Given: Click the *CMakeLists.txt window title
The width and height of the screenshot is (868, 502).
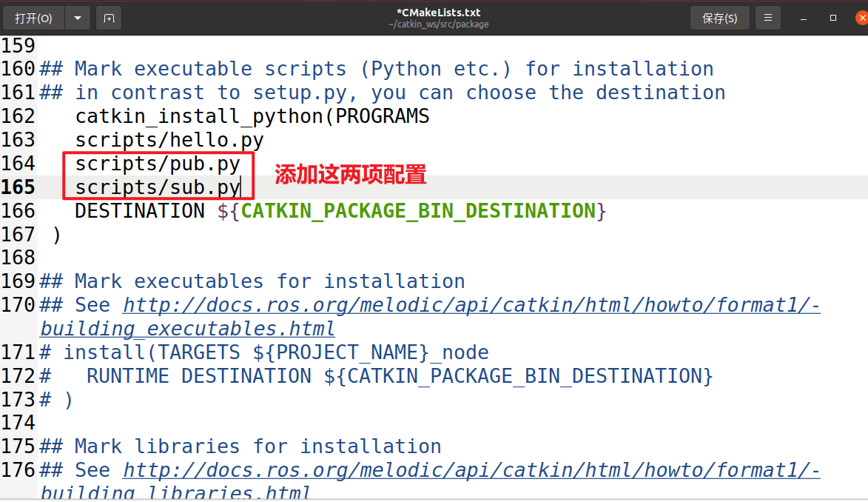Looking at the screenshot, I should [438, 13].
